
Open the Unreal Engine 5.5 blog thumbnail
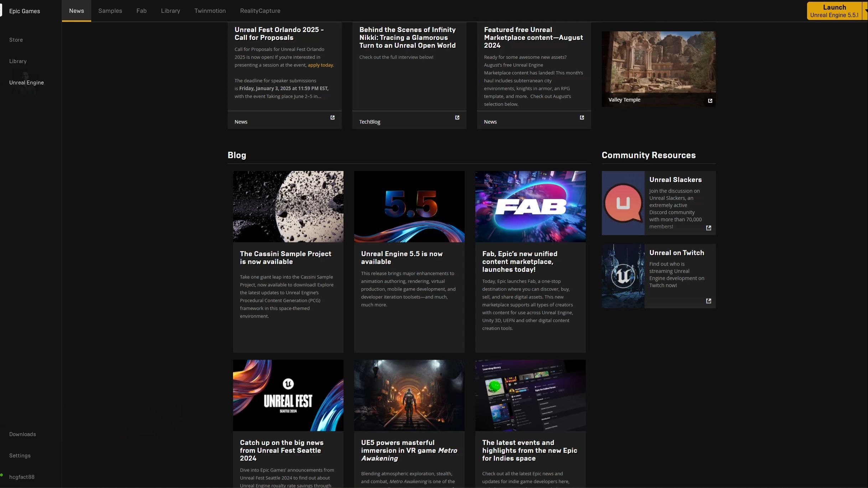pyautogui.click(x=409, y=207)
